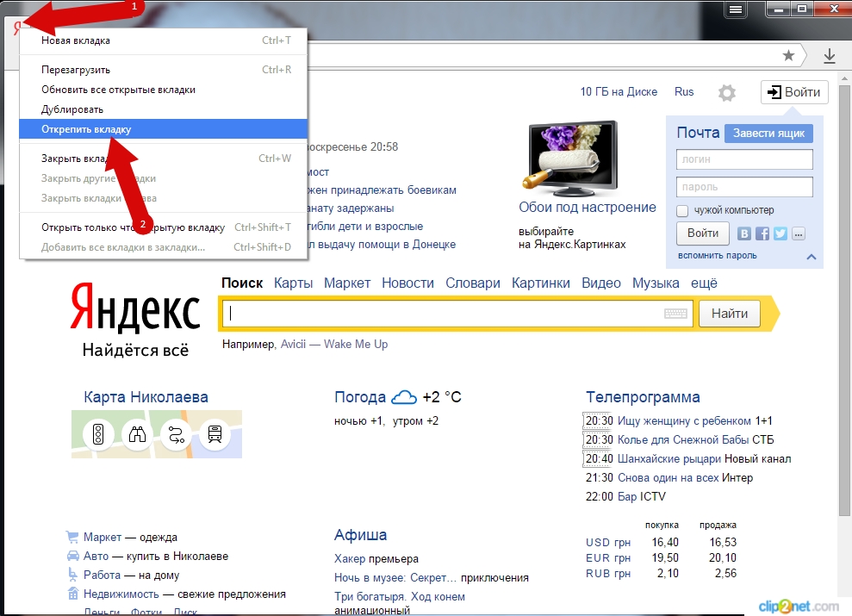Image resolution: width=852 pixels, height=616 pixels.
Task: Choose Дублировать in the tab menu
Action: [x=164, y=109]
